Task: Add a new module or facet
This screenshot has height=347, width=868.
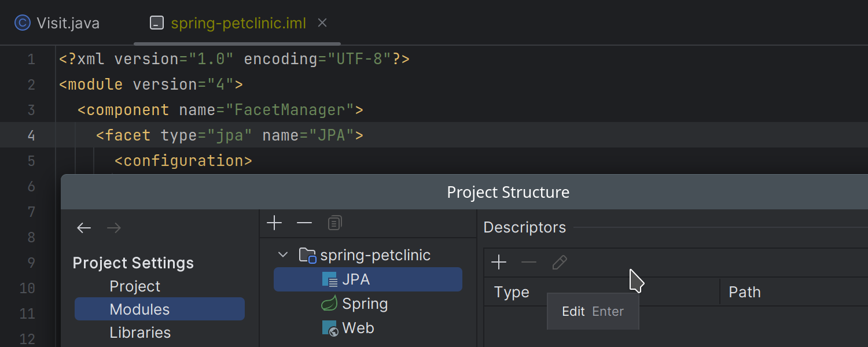Action: point(274,223)
